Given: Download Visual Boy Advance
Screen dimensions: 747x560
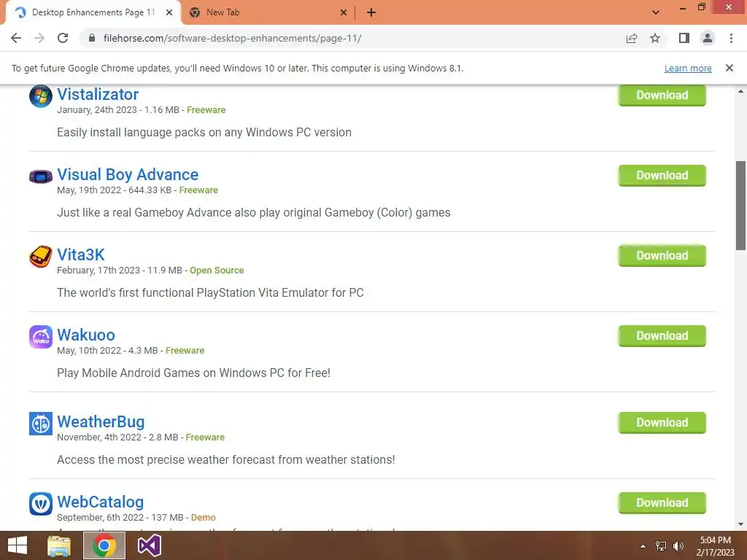Looking at the screenshot, I should point(662,176).
